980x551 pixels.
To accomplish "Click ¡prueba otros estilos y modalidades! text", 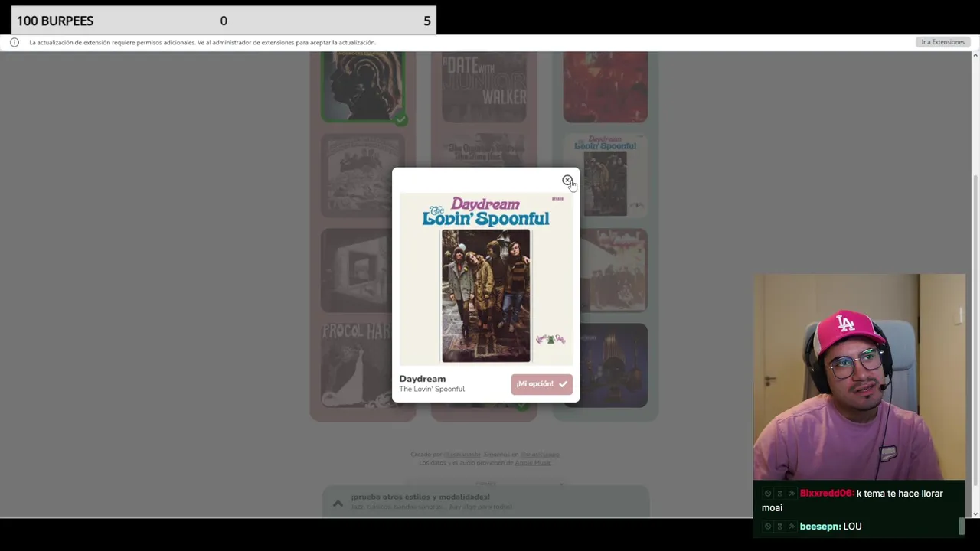I will coord(420,497).
